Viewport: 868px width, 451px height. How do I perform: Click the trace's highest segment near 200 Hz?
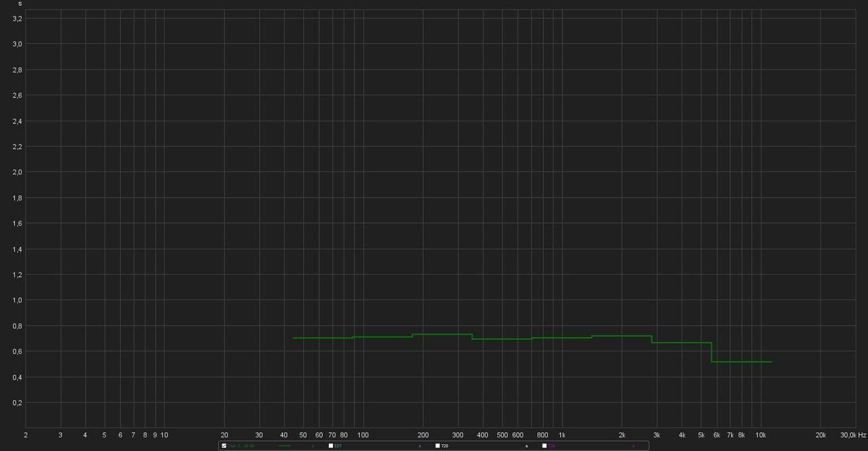(x=441, y=334)
